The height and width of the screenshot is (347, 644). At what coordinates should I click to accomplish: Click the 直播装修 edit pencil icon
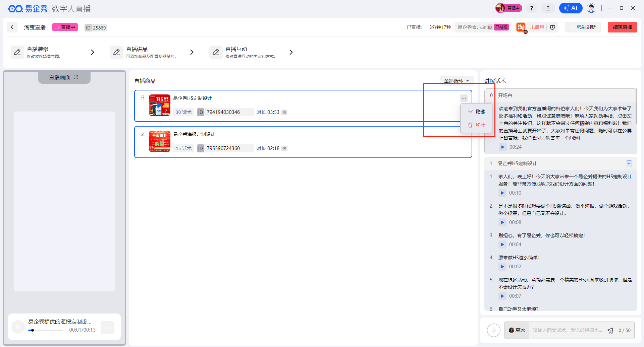(x=17, y=52)
